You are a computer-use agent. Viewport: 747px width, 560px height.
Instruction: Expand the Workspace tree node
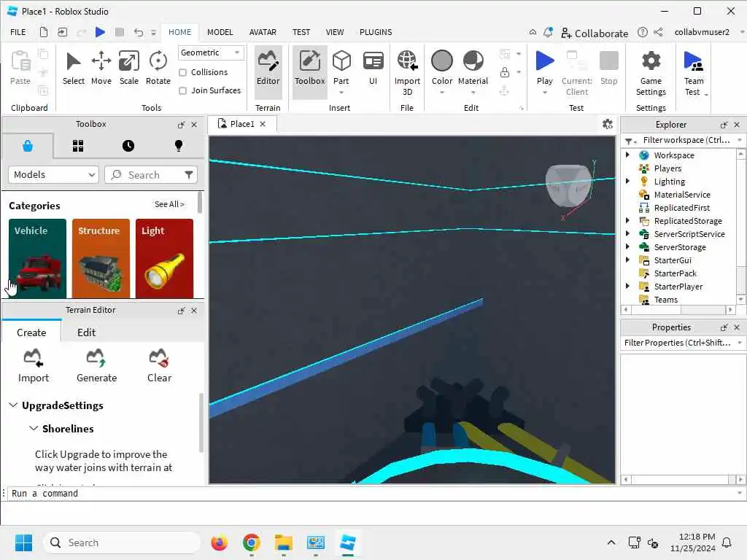point(627,155)
